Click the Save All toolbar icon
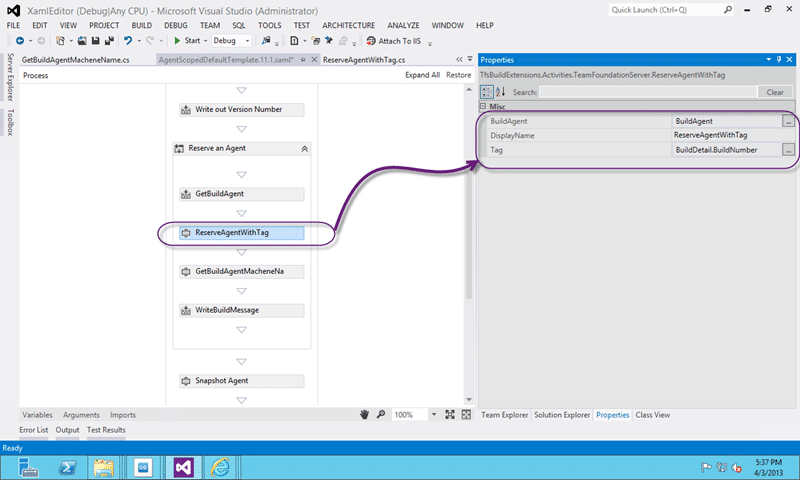Viewport: 800px width, 480px height. point(109,41)
